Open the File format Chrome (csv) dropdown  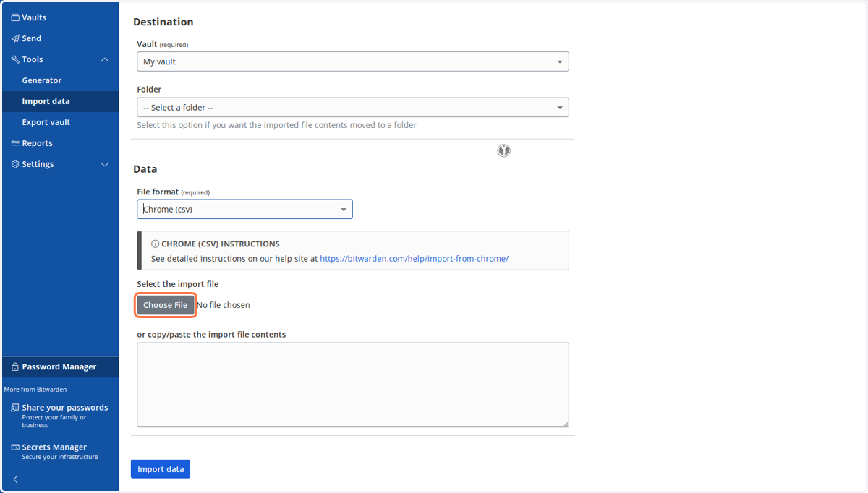(244, 209)
